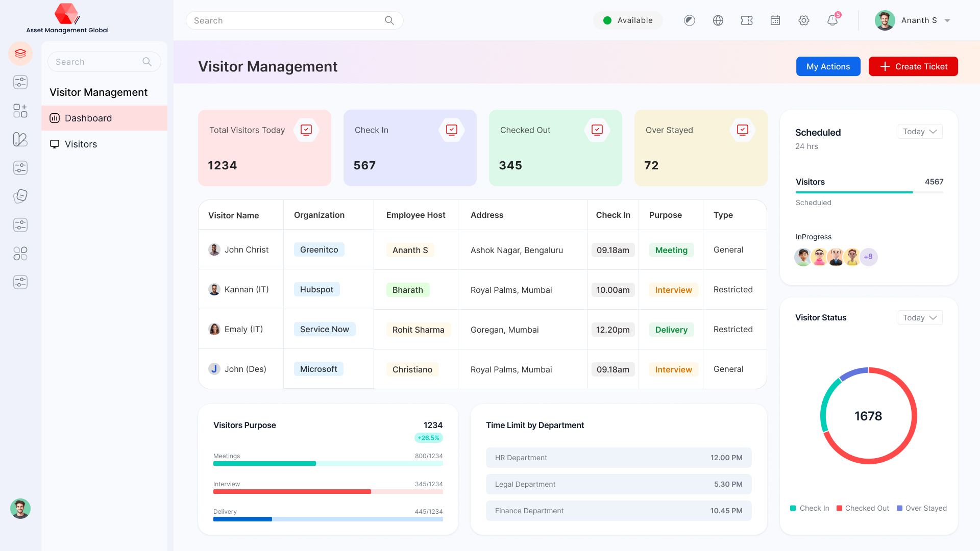This screenshot has height=551, width=980.
Task: Click the Total Visitors Today card icon
Action: coord(306,130)
